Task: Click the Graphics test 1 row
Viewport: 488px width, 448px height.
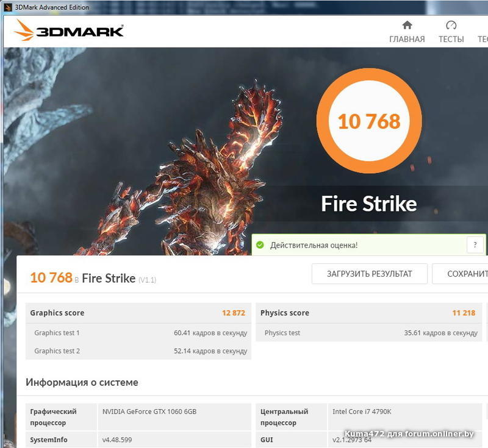Action: (x=138, y=333)
